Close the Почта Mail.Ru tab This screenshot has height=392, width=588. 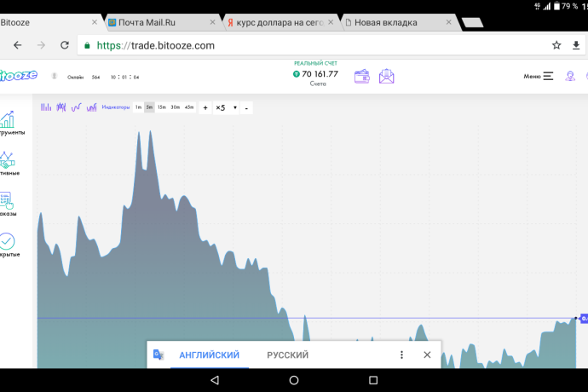click(x=212, y=22)
